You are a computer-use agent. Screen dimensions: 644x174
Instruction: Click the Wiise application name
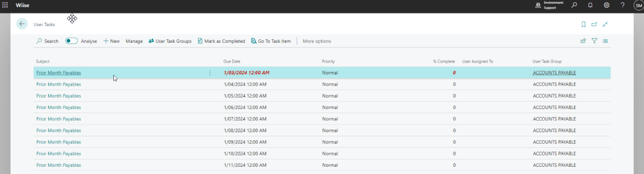point(22,5)
